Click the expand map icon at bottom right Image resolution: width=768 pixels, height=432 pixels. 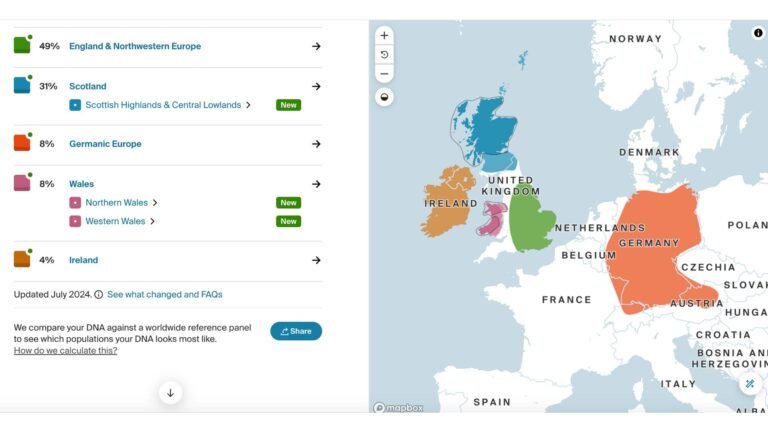(750, 384)
